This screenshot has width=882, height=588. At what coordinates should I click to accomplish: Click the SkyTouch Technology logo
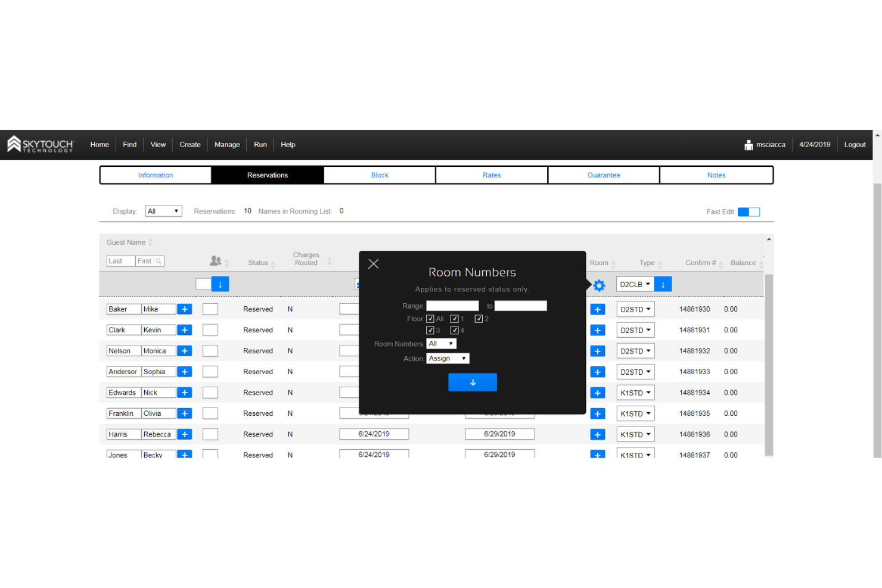(x=40, y=144)
